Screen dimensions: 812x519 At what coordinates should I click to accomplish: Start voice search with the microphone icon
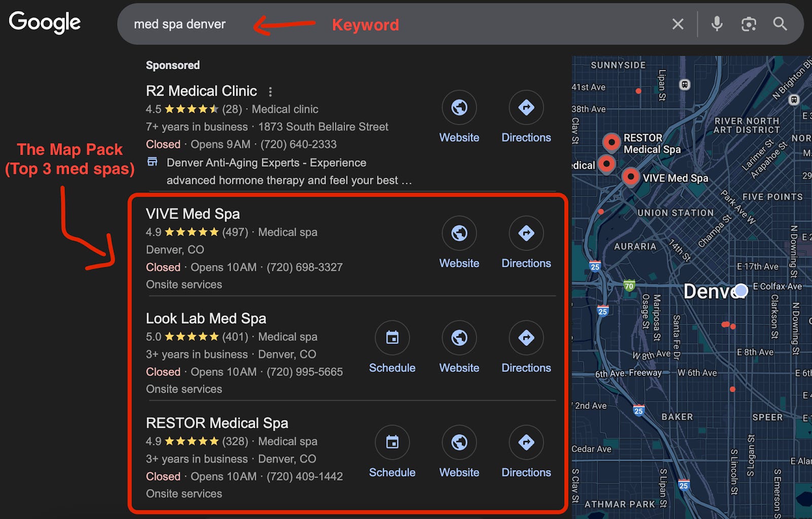pyautogui.click(x=717, y=24)
